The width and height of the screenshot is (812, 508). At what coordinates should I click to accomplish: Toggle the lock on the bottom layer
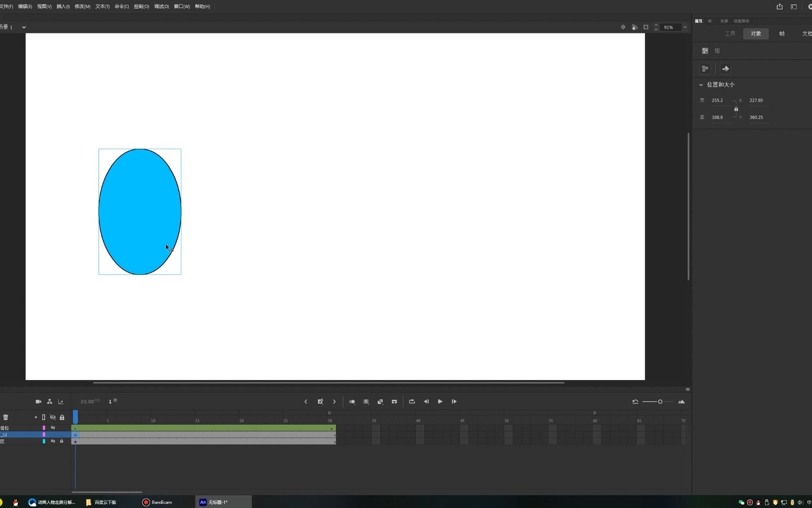62,441
